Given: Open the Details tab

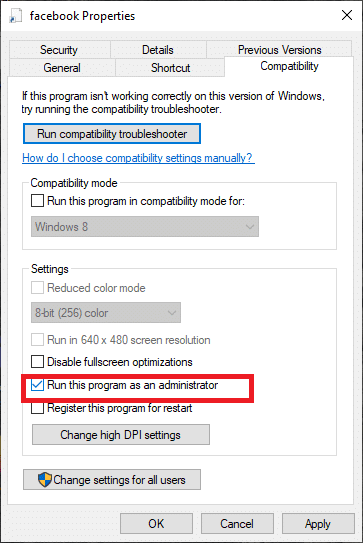Looking at the screenshot, I should pos(158,50).
